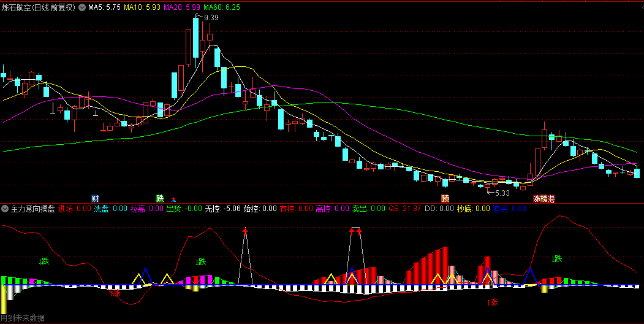
Task: Click the 5.33 low price label
Action: pyautogui.click(x=502, y=193)
